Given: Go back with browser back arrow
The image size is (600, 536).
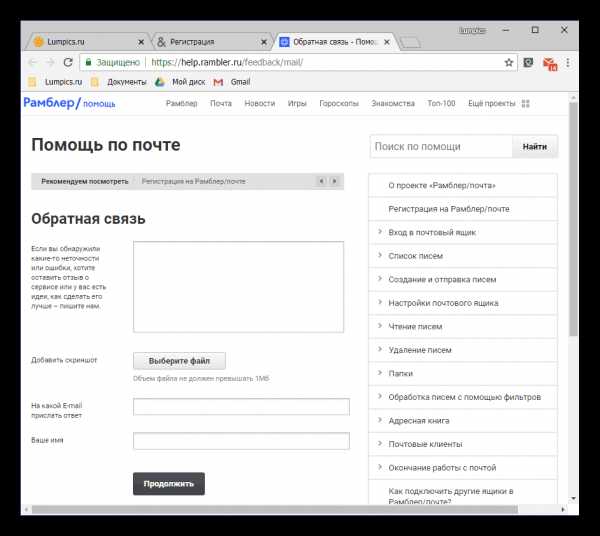Looking at the screenshot, I should pyautogui.click(x=33, y=62).
